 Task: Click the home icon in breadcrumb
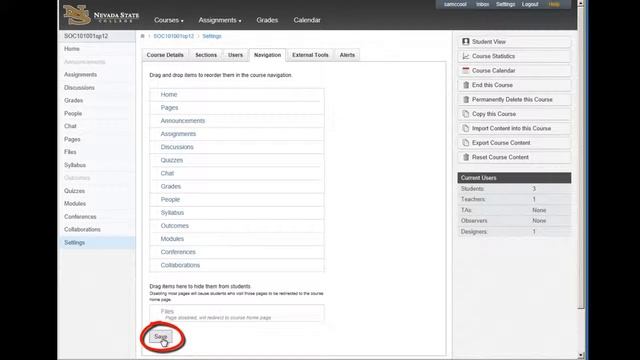[x=142, y=36]
